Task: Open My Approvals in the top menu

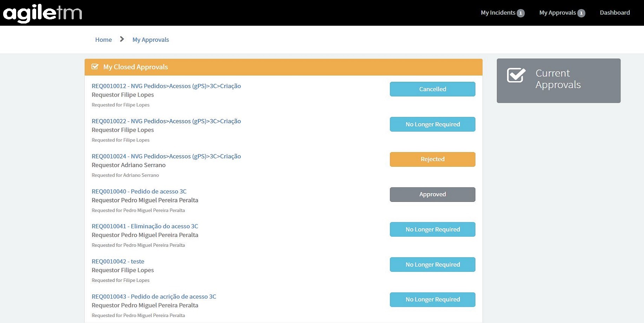Action: [557, 13]
